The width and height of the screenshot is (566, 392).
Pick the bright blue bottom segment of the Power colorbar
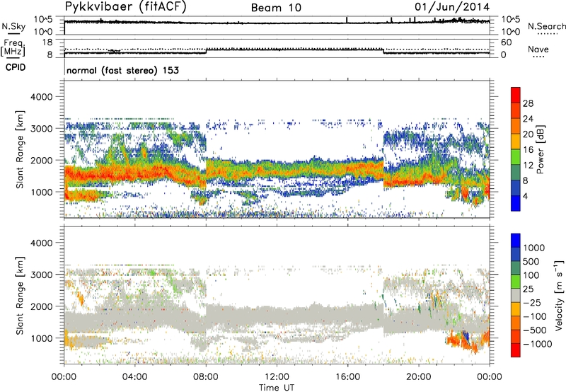coord(516,203)
